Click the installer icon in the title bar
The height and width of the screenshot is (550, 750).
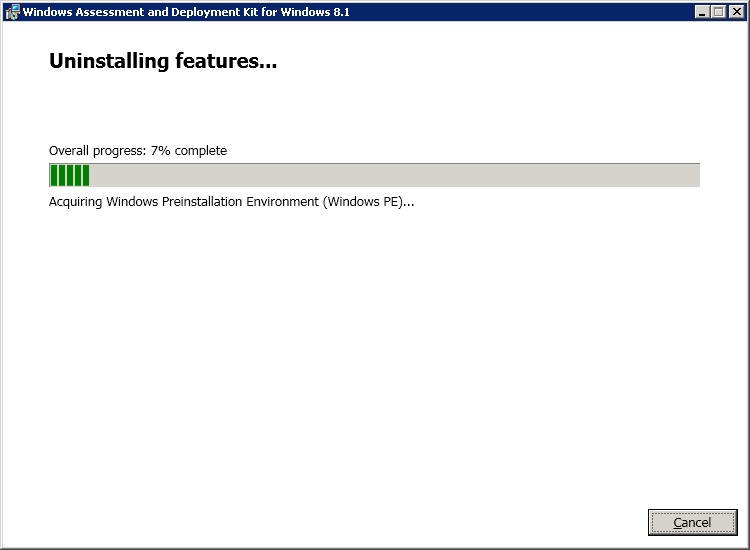pyautogui.click(x=12, y=12)
